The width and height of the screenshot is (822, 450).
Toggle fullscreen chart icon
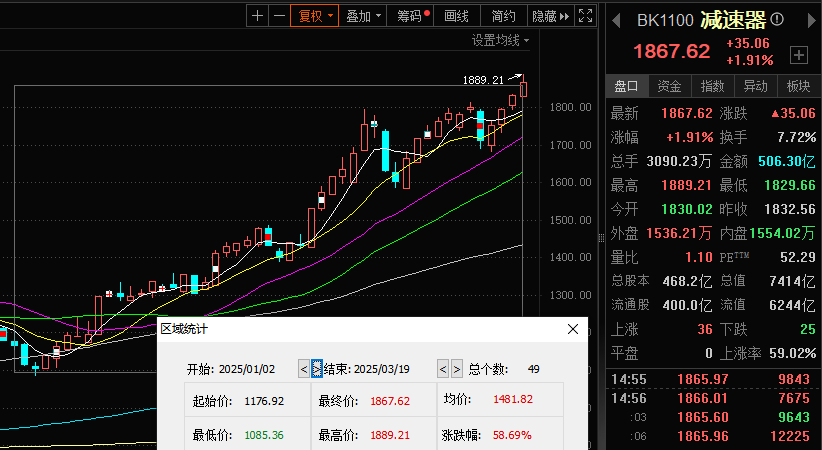click(586, 16)
